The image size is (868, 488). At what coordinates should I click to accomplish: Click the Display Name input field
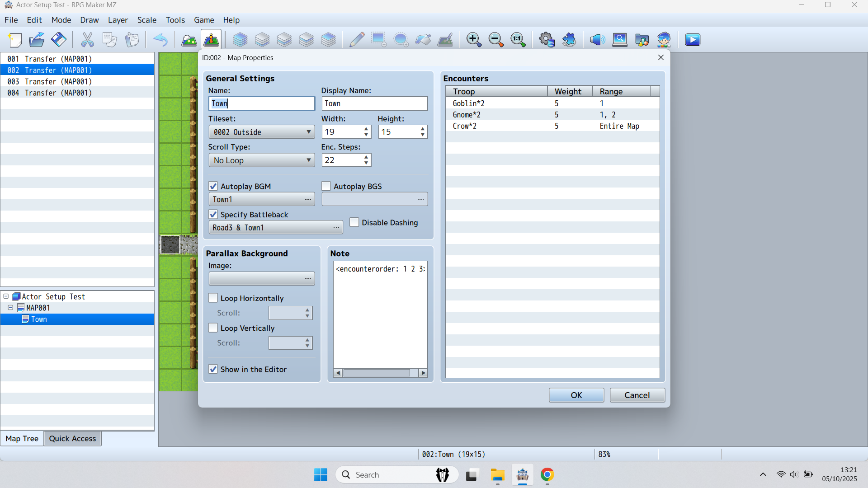(x=375, y=103)
